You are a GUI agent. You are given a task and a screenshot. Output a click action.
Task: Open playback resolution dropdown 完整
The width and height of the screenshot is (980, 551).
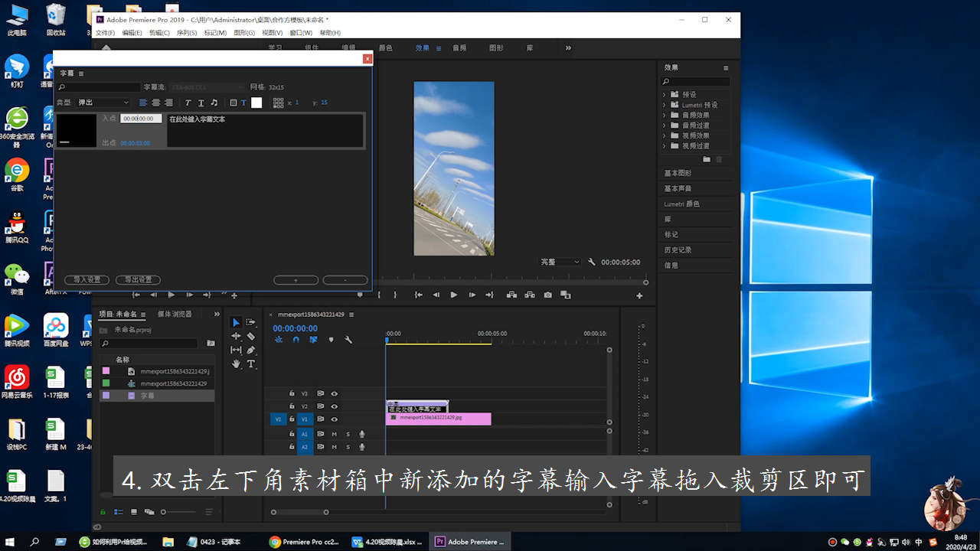560,262
